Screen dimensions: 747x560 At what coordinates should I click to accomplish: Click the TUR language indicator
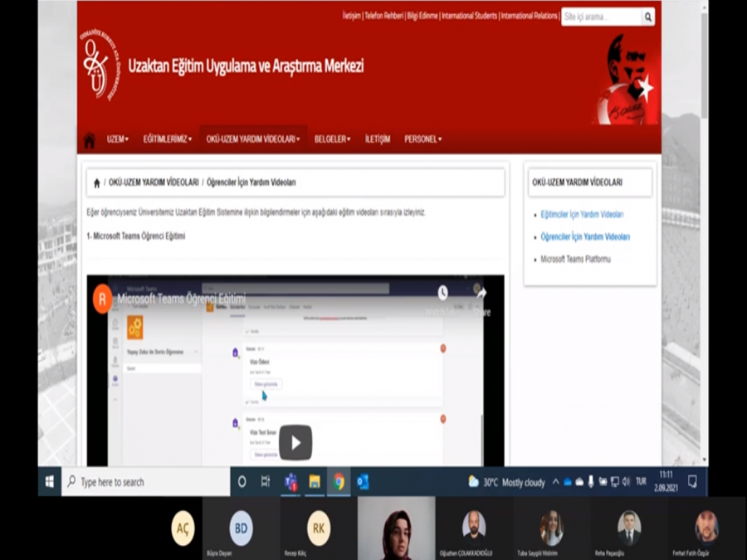click(642, 482)
